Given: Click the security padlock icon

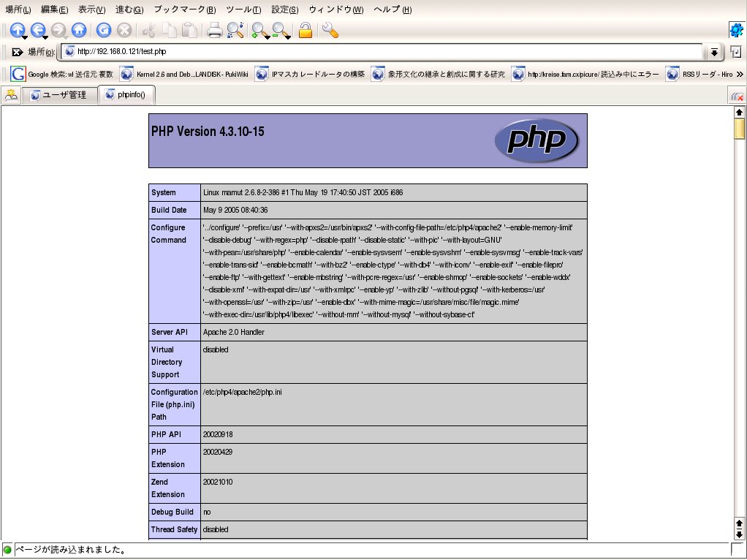Looking at the screenshot, I should (x=306, y=30).
